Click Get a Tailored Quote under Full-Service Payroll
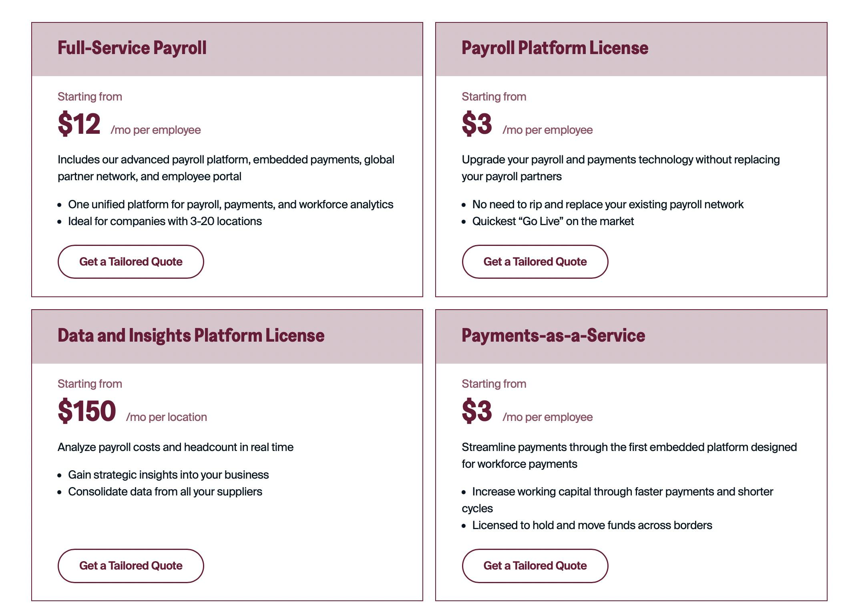This screenshot has height=616, width=848. coord(131,262)
